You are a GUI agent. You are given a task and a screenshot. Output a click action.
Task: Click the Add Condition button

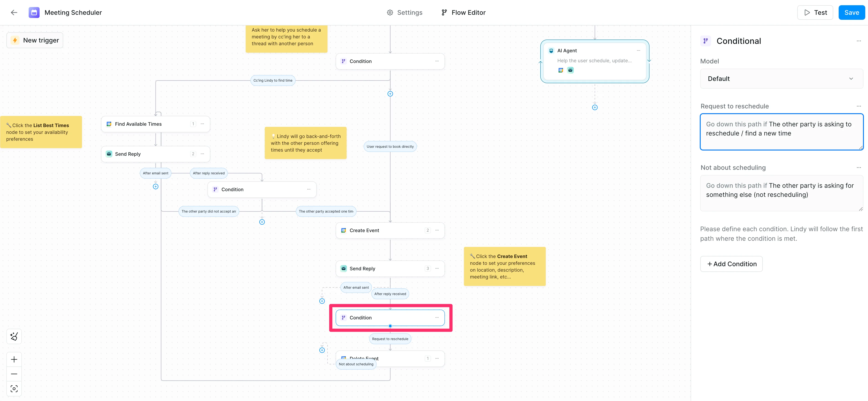pyautogui.click(x=731, y=264)
